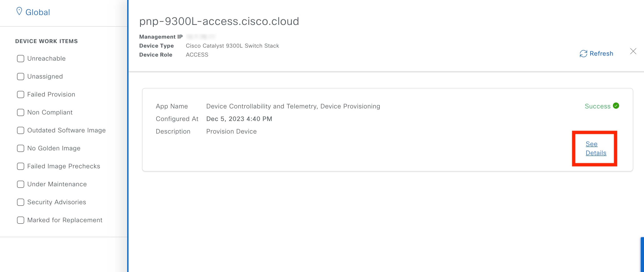Enable the Non Compliant filter checkbox
The height and width of the screenshot is (272, 644).
coord(21,112)
